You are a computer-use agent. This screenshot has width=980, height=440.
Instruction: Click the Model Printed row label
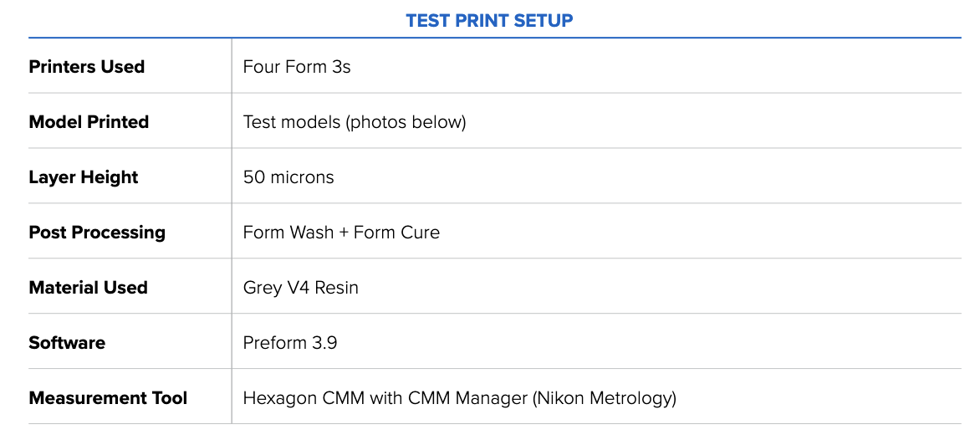point(89,122)
